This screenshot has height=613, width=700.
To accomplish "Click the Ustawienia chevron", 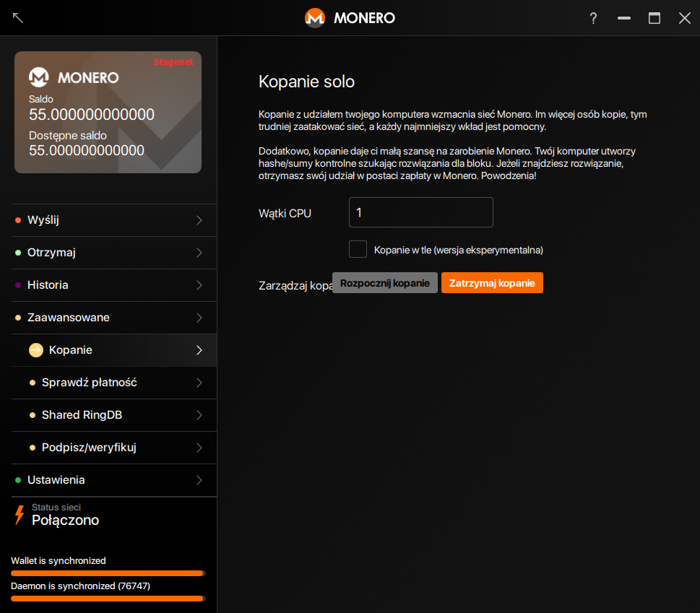I will tap(199, 480).
